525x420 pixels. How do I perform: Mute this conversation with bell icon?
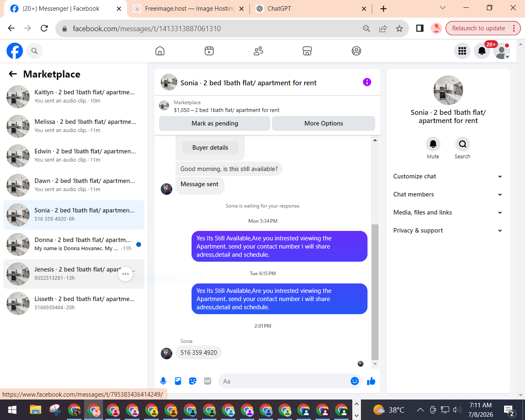[433, 144]
